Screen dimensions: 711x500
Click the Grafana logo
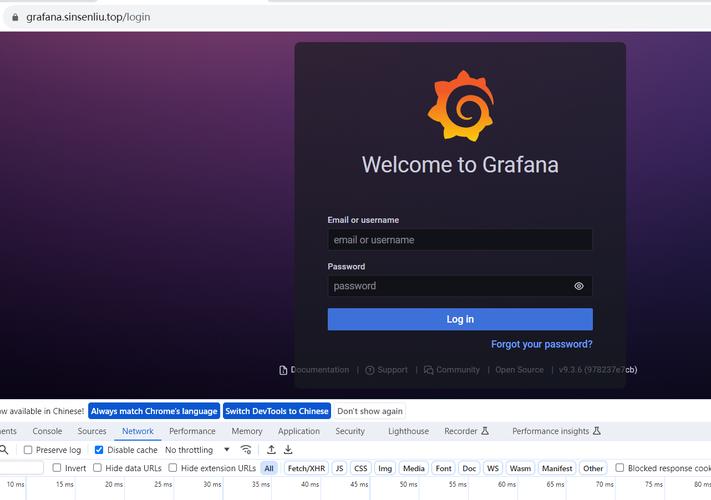click(x=460, y=104)
